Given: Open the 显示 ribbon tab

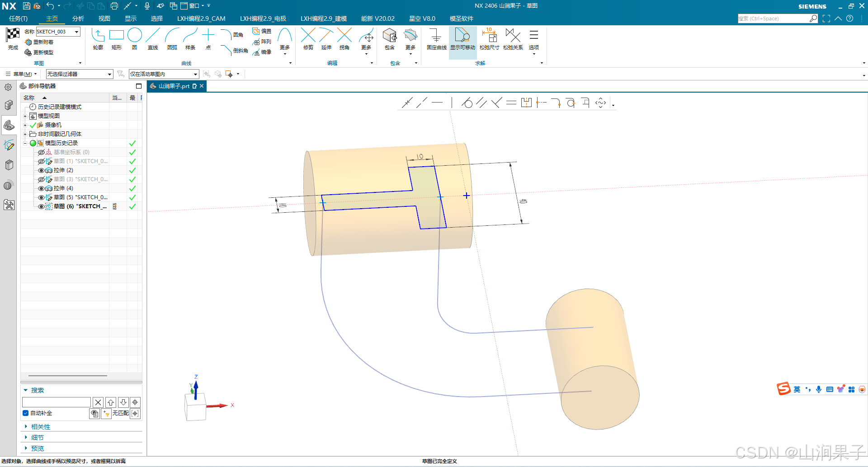Looking at the screenshot, I should [131, 19].
